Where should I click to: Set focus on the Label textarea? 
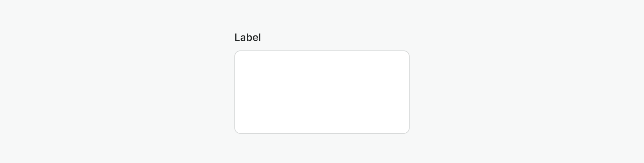point(322,92)
